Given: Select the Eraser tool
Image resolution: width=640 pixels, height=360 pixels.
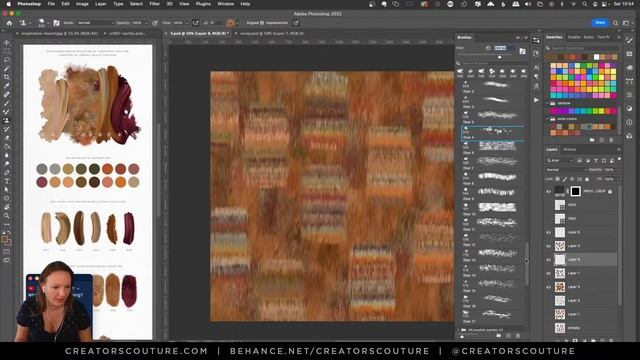Looking at the screenshot, I should coord(7,138).
